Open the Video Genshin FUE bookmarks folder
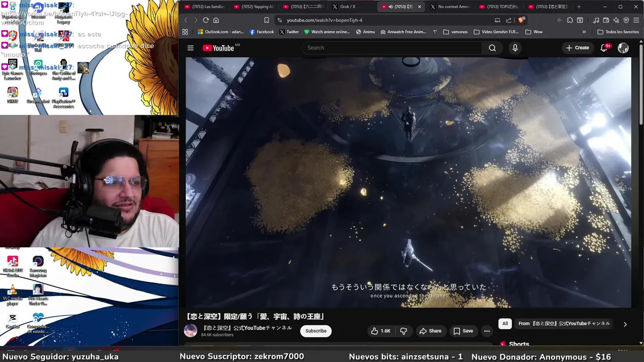The height and width of the screenshot is (362, 644). [x=496, y=32]
